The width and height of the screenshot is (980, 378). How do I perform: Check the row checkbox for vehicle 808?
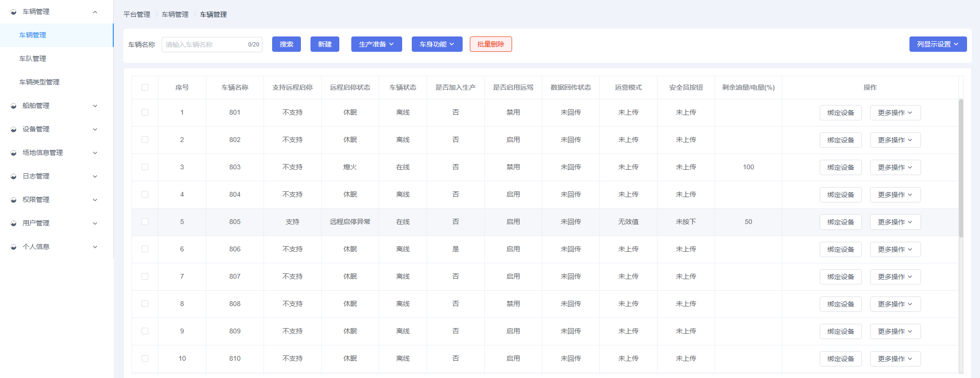tap(145, 304)
